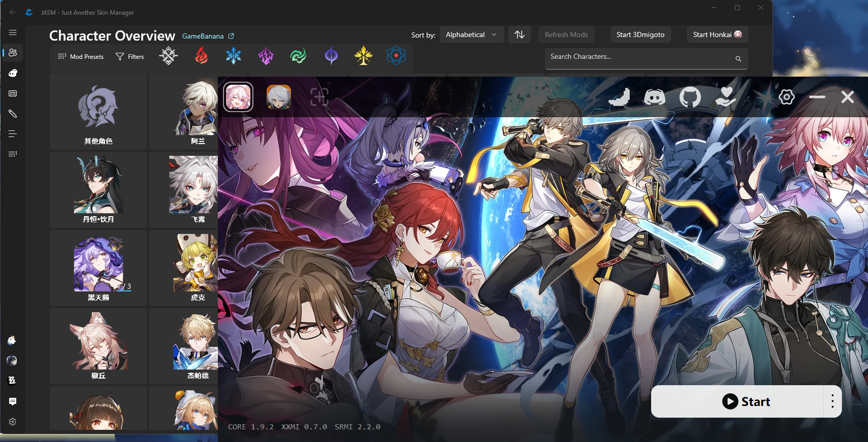Image resolution: width=868 pixels, height=442 pixels.
Task: Select the Paimon game icon in lower sidebar
Action: click(12, 341)
